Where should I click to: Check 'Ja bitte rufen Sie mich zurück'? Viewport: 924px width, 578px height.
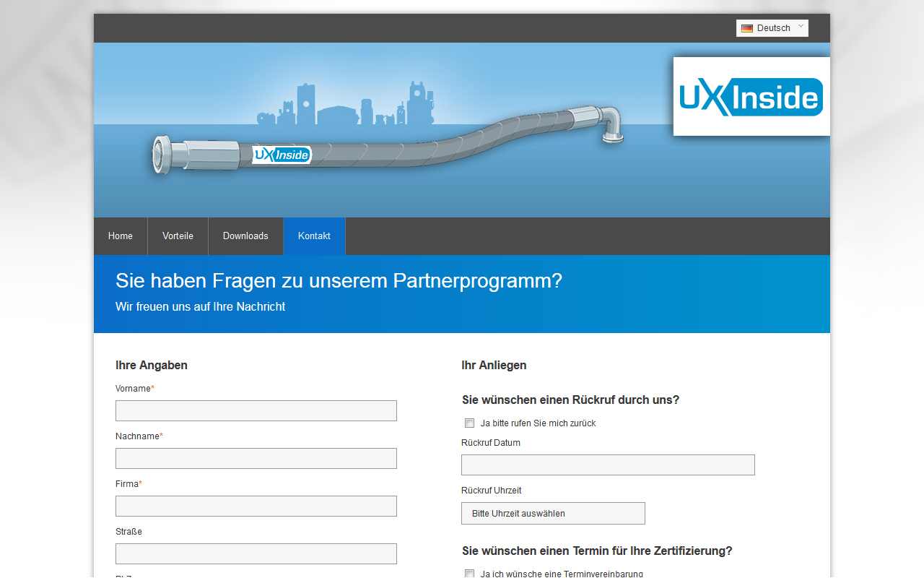point(469,423)
